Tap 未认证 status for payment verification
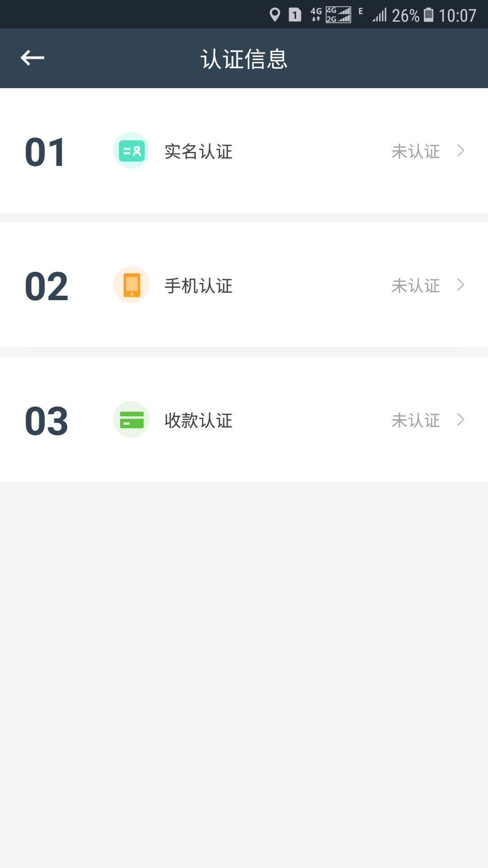This screenshot has height=868, width=488. coord(415,420)
